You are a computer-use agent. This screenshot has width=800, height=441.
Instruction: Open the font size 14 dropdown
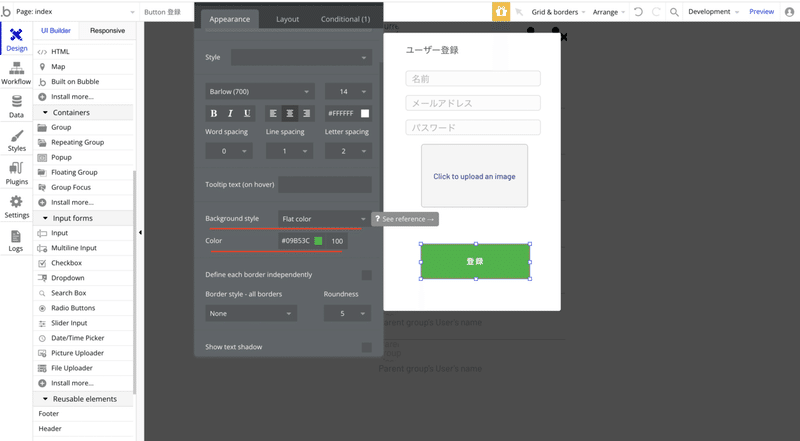348,92
